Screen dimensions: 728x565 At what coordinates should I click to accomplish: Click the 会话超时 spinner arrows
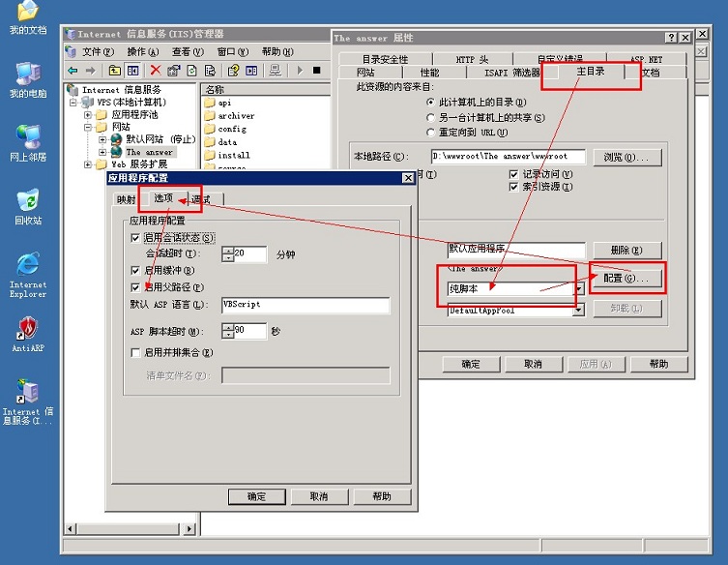[x=228, y=253]
